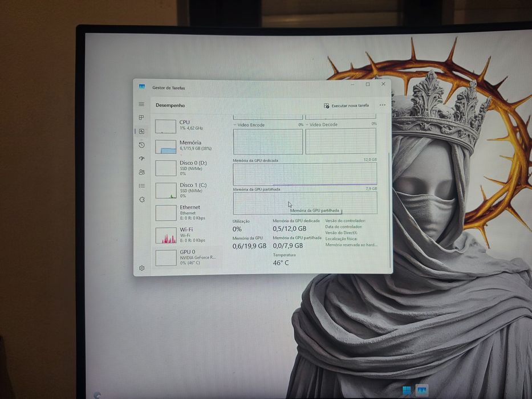Click the GPU details pane scrollbar
Viewport: 532px width, 399px height.
point(389,210)
